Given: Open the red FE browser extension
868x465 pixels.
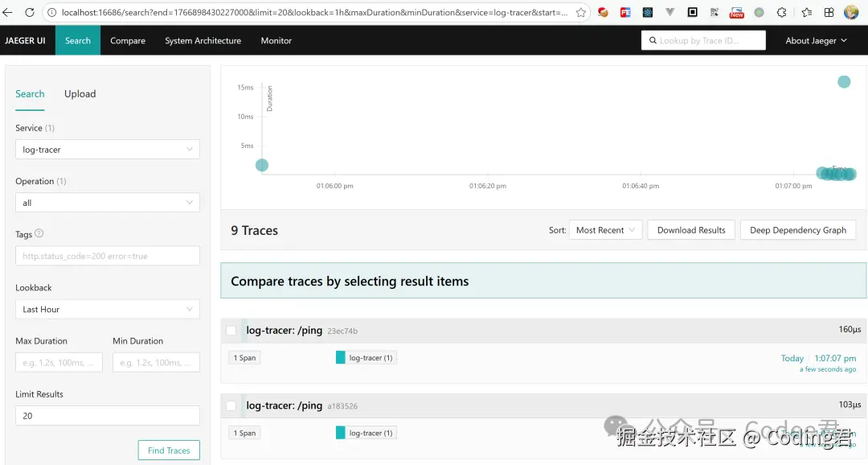Looking at the screenshot, I should [x=625, y=12].
